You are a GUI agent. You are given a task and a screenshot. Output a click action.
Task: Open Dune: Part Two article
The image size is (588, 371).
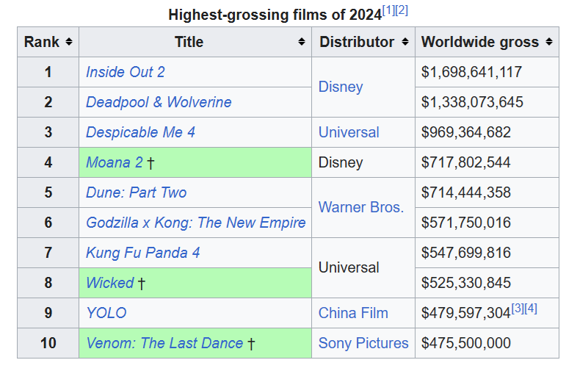click(136, 192)
